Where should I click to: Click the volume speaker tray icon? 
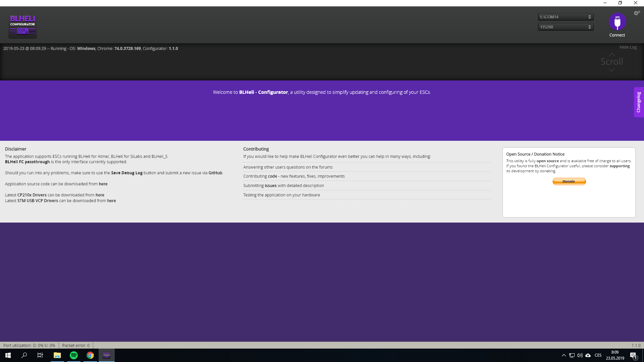pos(580,355)
